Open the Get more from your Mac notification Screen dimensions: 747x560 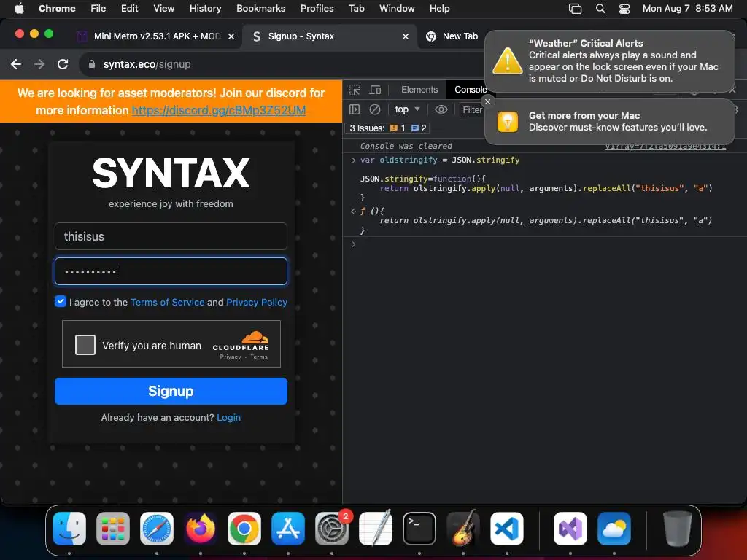(x=610, y=122)
